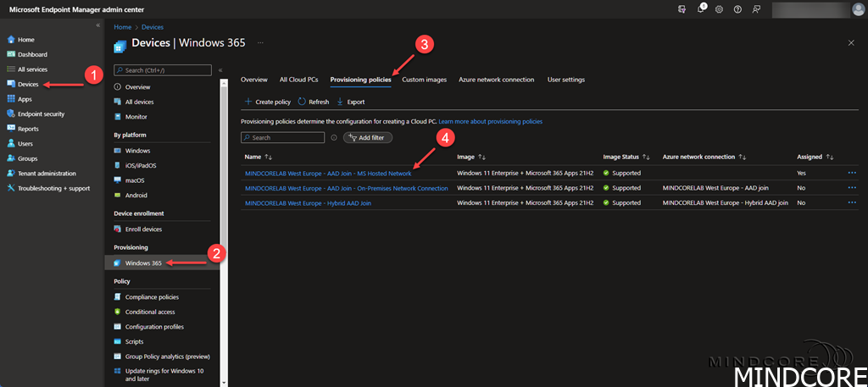Collapse the Devices blade menu

220,70
